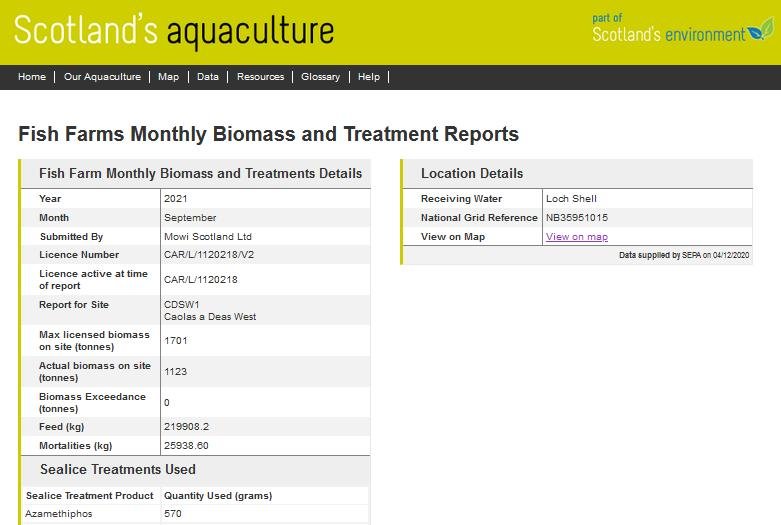The image size is (781, 525).
Task: Open the Scotland's environment logo link
Action: (682, 29)
